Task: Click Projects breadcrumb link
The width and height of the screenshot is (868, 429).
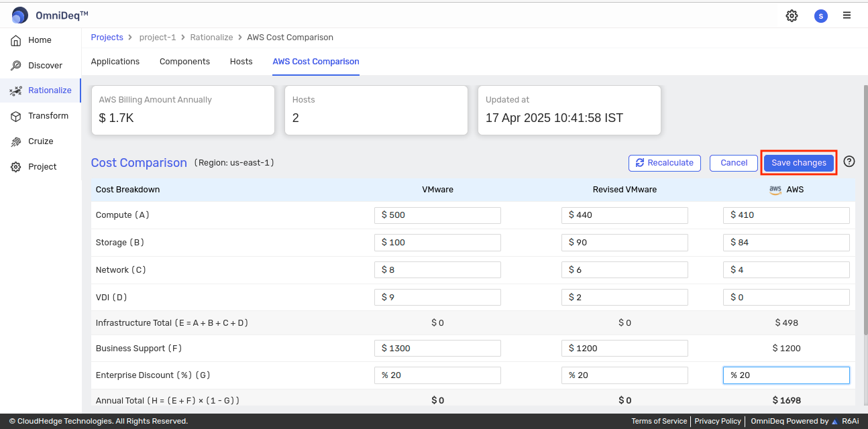Action: tap(107, 38)
